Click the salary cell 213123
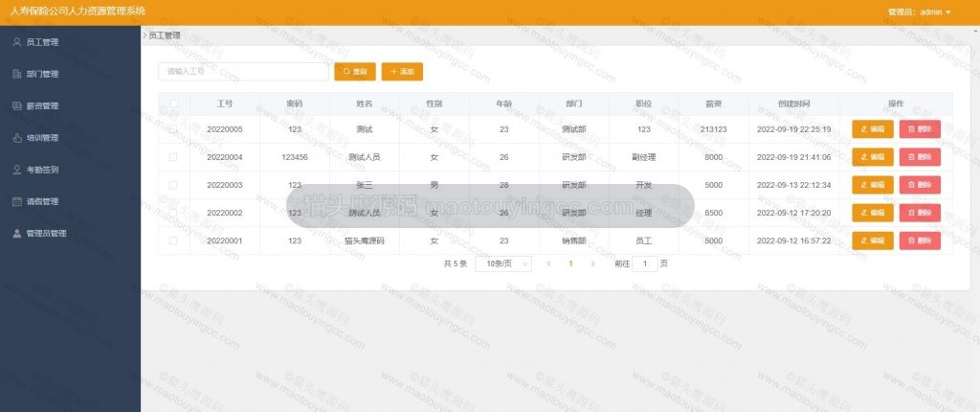 (x=713, y=129)
